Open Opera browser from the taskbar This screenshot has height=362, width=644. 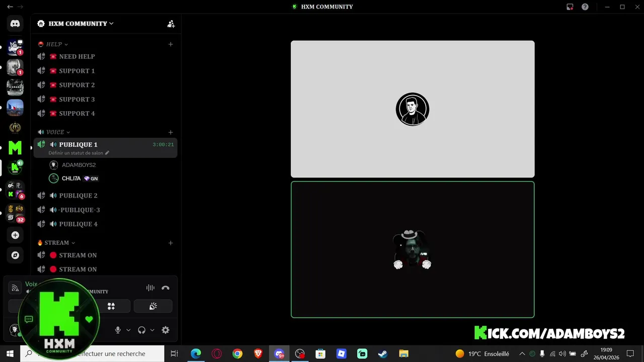click(217, 354)
